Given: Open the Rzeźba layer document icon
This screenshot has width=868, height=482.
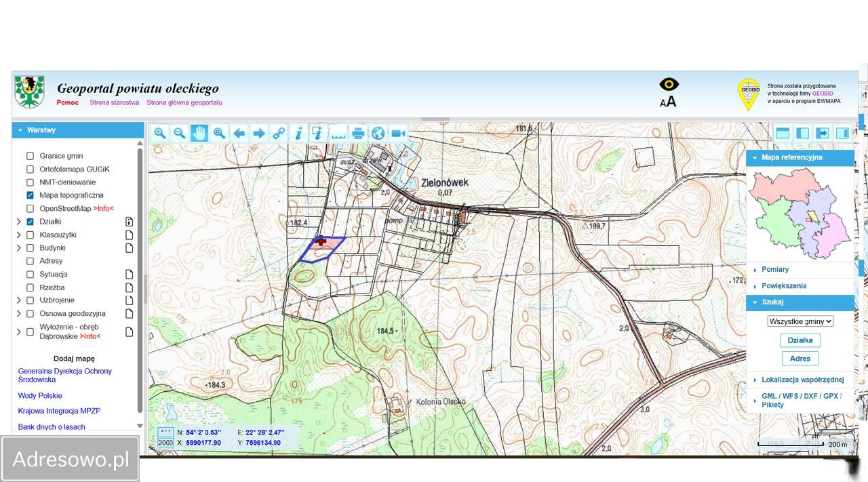Looking at the screenshot, I should [129, 287].
